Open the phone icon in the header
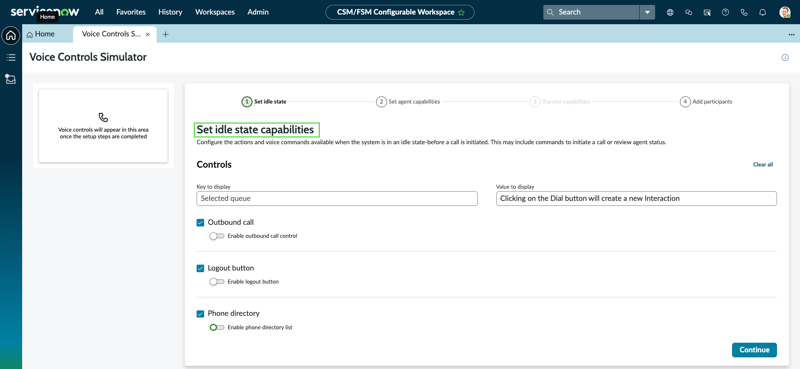This screenshot has height=369, width=800. pos(744,12)
